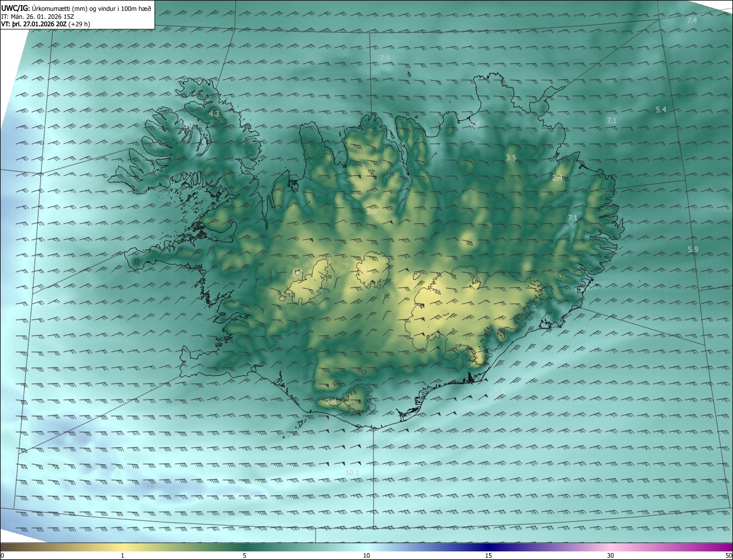Click the 7.4 value label on the map
Viewport: 733px width, 560px height.
(692, 21)
